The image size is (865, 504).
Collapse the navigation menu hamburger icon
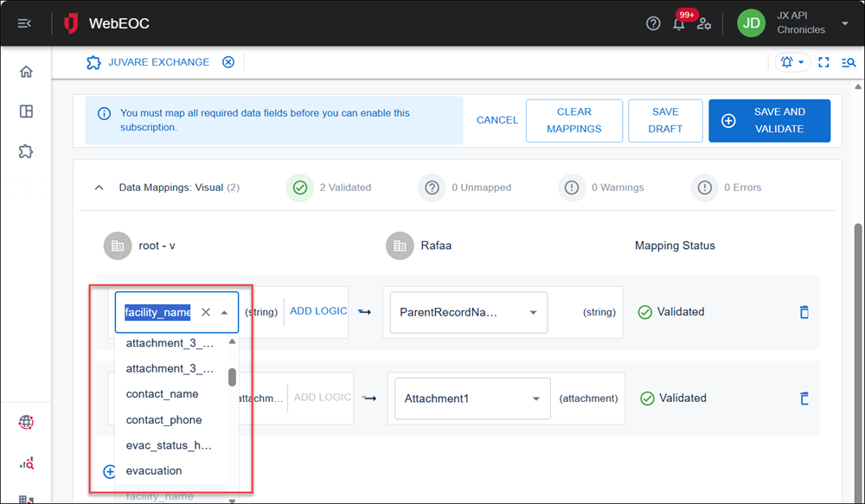pyautogui.click(x=24, y=23)
